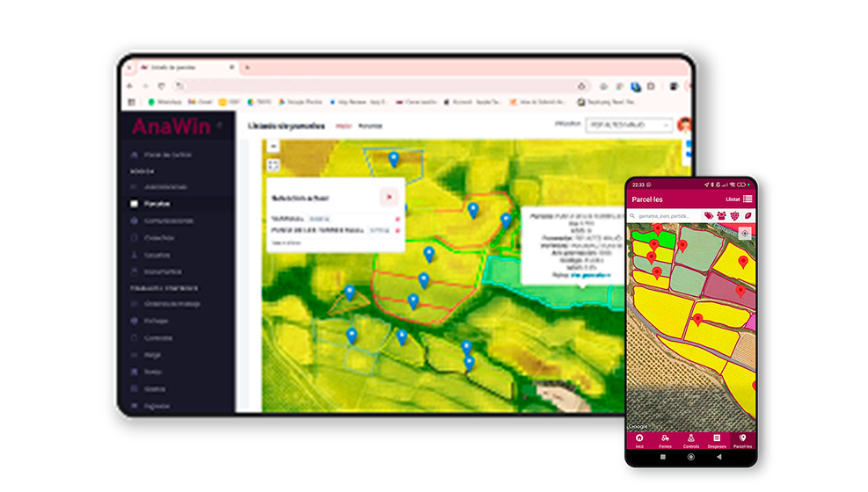Select Parcelas in the AnaWin sidebar
This screenshot has width=868, height=492.
click(x=157, y=204)
